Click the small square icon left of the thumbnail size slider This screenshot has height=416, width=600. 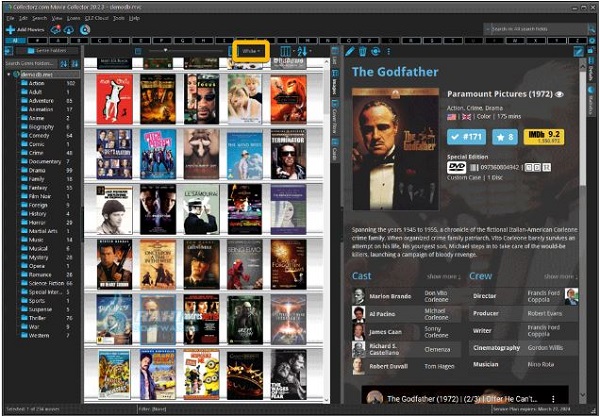pyautogui.click(x=138, y=51)
